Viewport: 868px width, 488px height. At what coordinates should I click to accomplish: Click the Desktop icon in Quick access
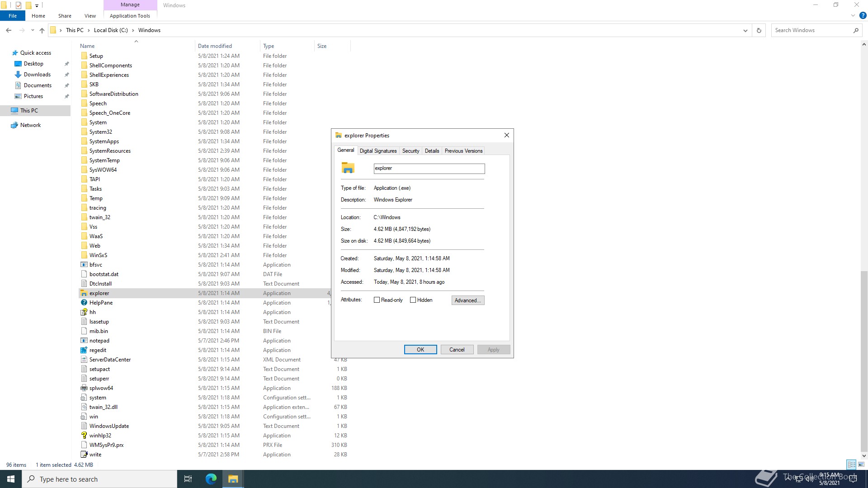[18, 64]
